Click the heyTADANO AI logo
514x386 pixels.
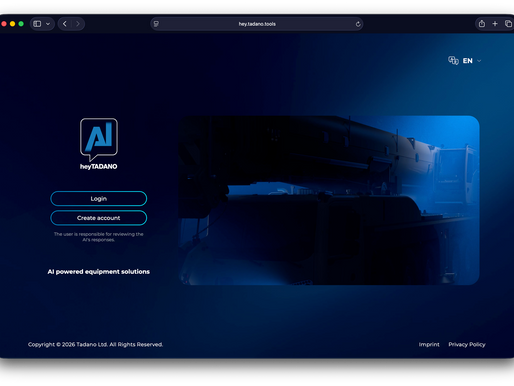coord(99,144)
